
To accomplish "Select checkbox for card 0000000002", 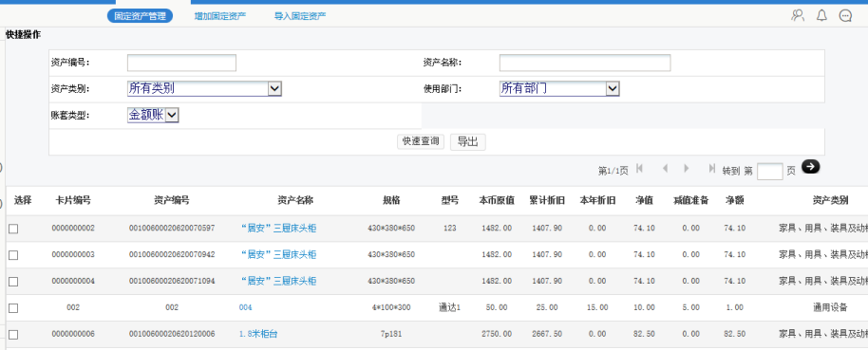I will [13, 229].
